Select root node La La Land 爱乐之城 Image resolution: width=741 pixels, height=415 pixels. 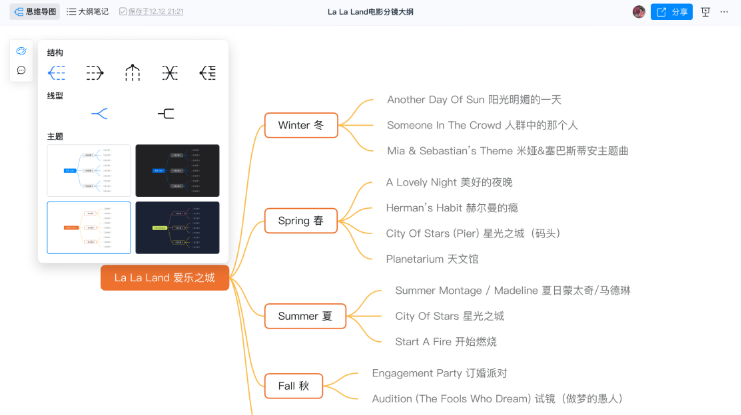pos(165,277)
